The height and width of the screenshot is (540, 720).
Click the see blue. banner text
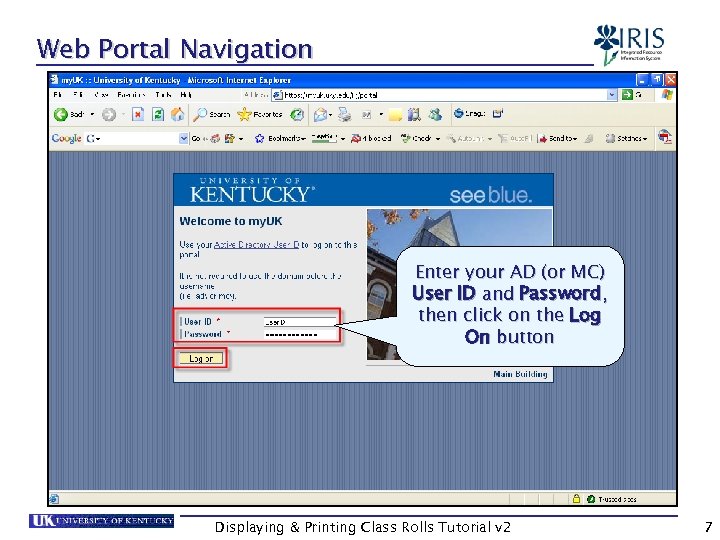[490, 196]
